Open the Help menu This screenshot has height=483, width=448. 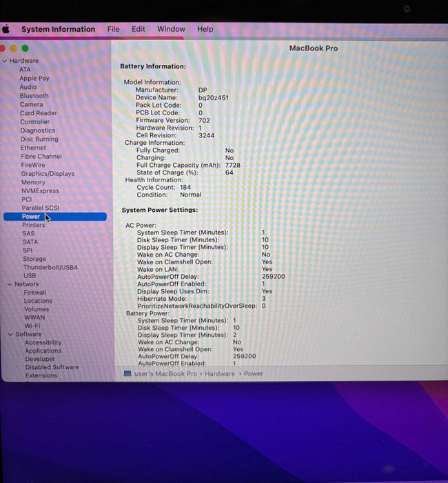pos(205,29)
